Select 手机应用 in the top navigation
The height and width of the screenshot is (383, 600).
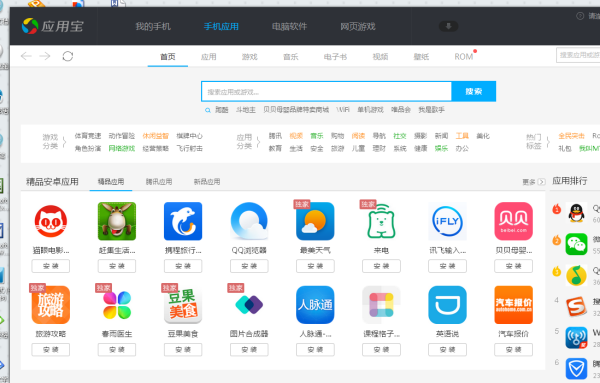(221, 26)
